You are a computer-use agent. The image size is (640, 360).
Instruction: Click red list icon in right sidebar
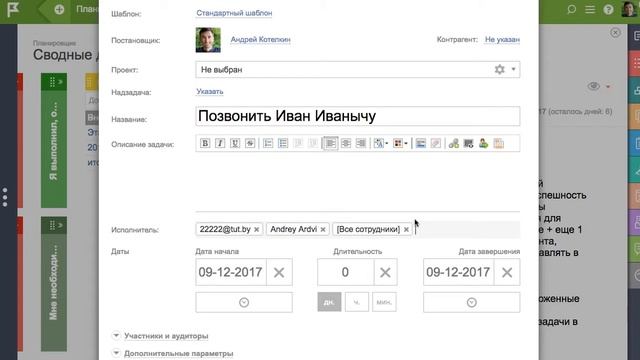[x=634, y=64]
